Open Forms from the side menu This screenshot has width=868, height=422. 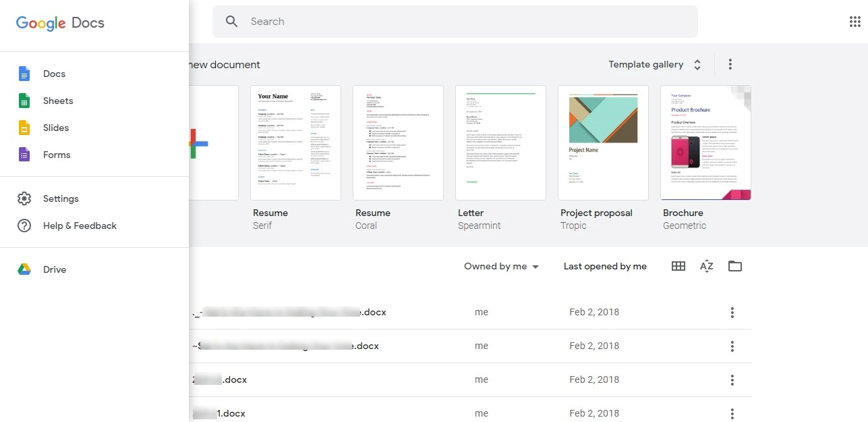pyautogui.click(x=57, y=155)
